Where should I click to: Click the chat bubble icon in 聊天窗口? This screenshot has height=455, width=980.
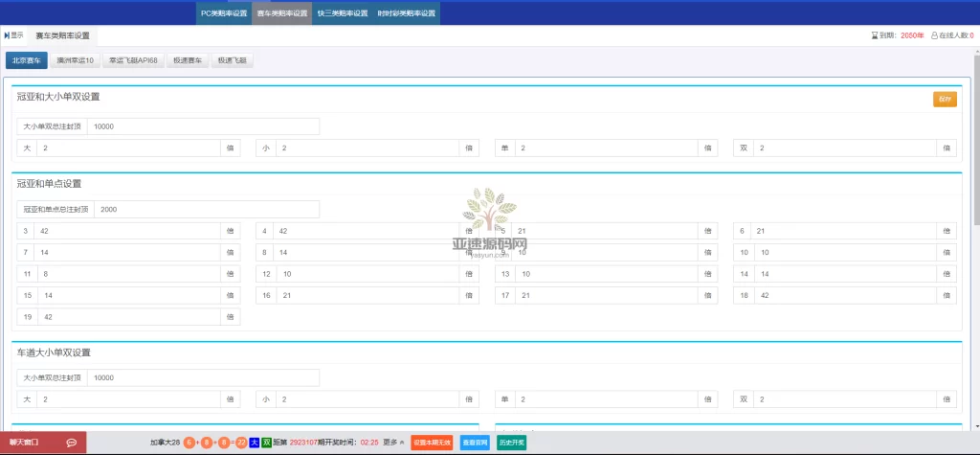pyautogui.click(x=72, y=443)
